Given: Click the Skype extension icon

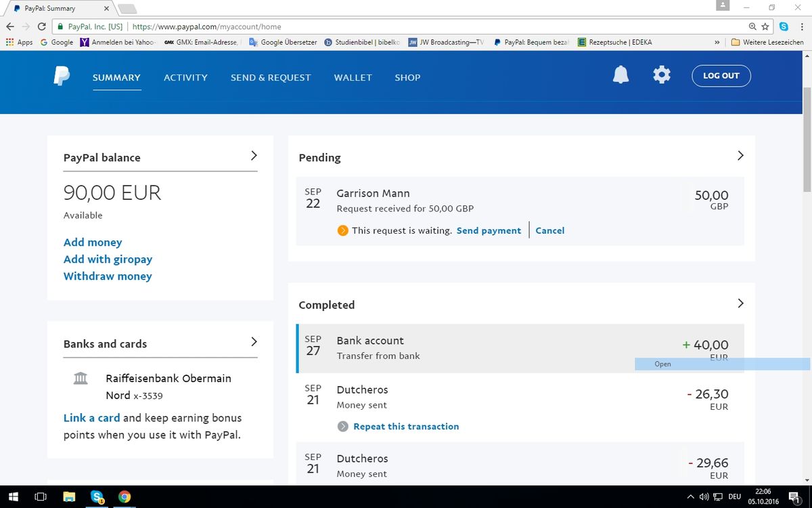Looking at the screenshot, I should (784, 26).
